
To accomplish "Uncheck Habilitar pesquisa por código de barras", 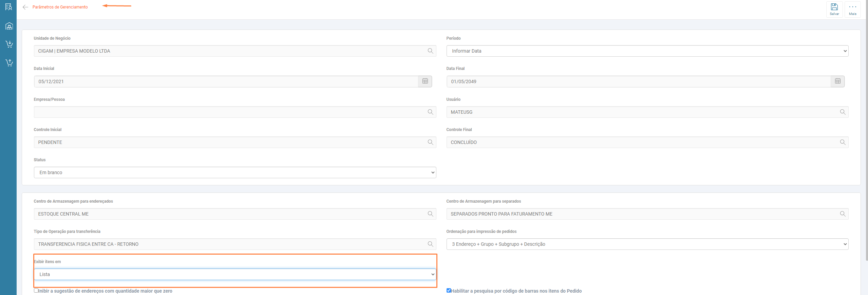I will pos(449,291).
